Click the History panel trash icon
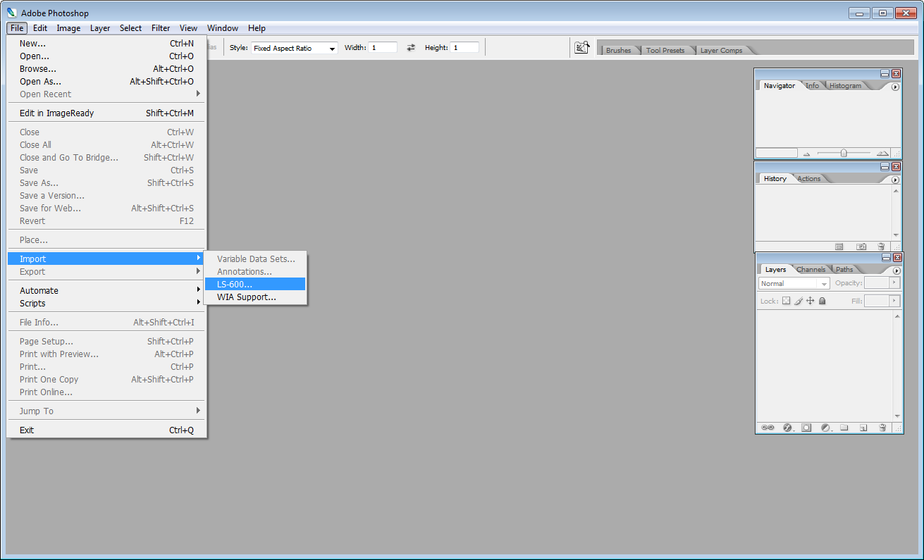924x560 pixels. point(881,247)
